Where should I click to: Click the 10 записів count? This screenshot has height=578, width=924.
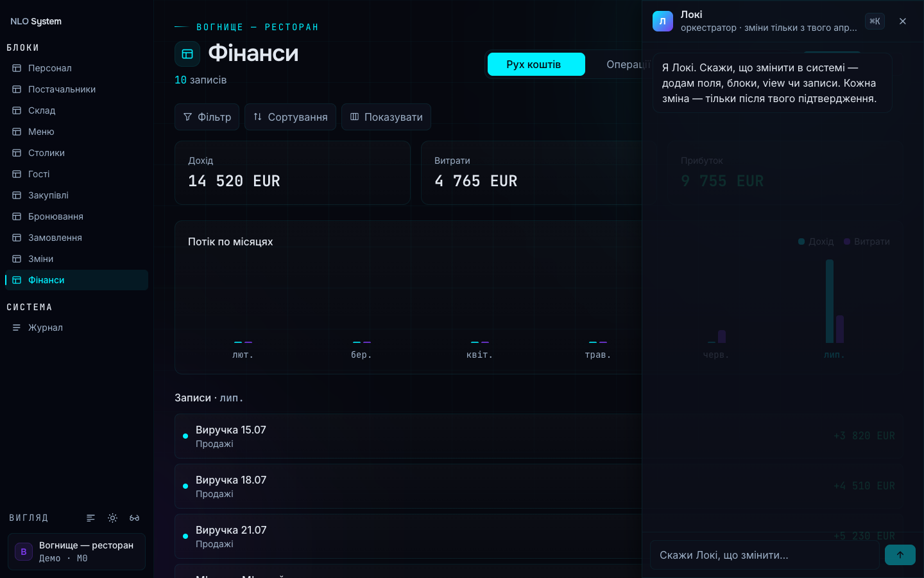(x=201, y=80)
